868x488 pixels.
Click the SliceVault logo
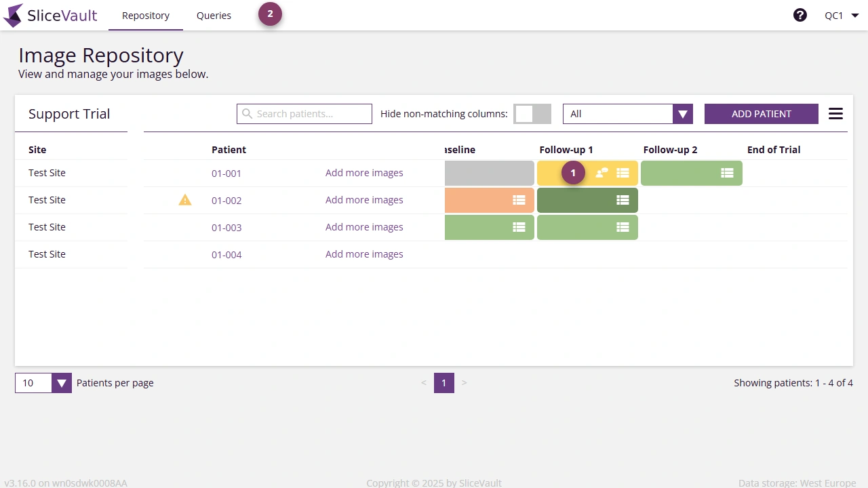tap(51, 15)
